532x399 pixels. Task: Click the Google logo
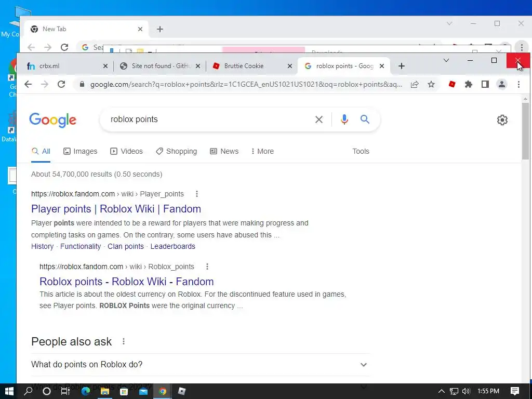(53, 120)
